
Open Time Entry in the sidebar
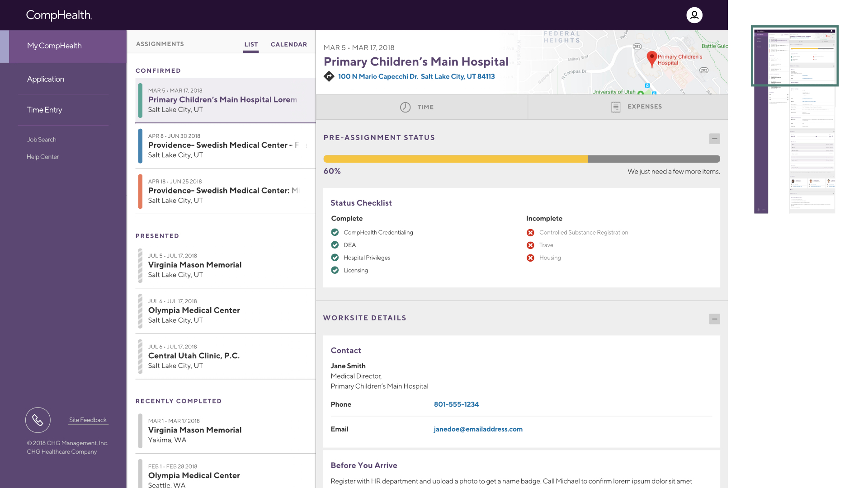[x=44, y=110]
